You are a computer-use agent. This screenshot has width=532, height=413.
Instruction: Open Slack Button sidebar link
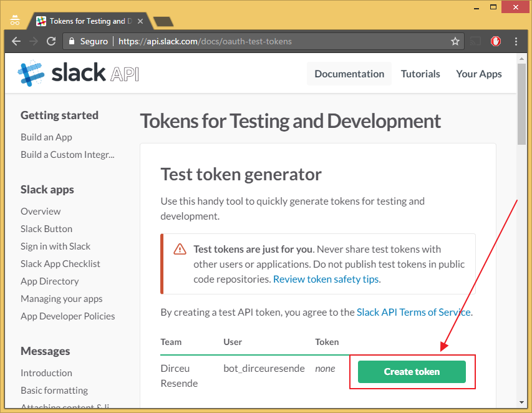[x=47, y=229]
